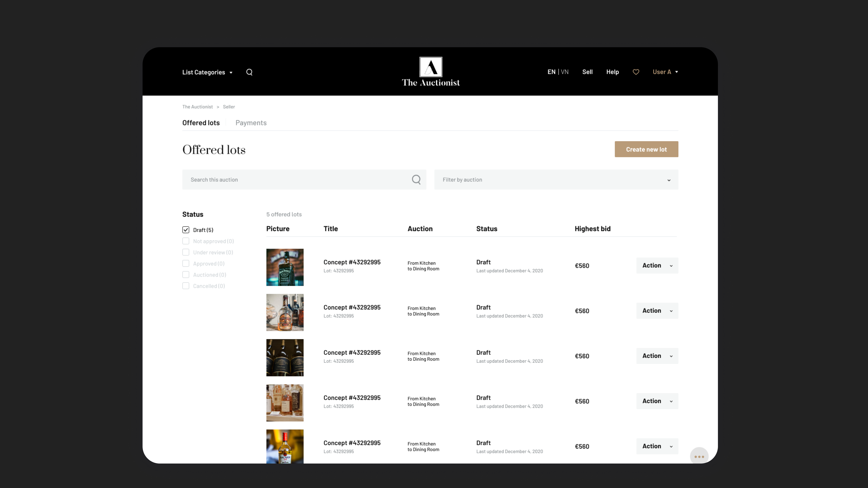Click the header search magnifier icon

click(249, 72)
